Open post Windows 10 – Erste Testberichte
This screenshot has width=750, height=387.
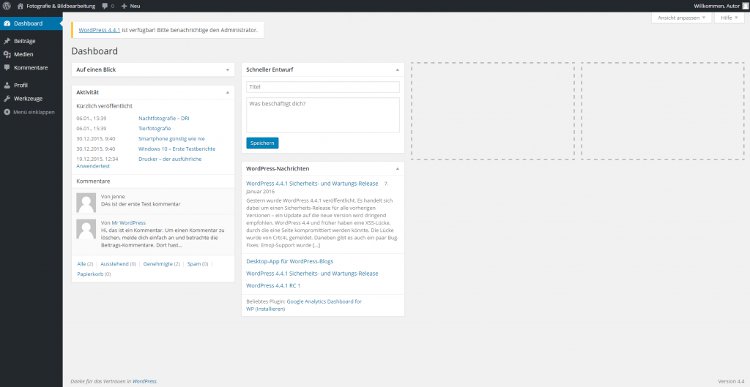176,149
